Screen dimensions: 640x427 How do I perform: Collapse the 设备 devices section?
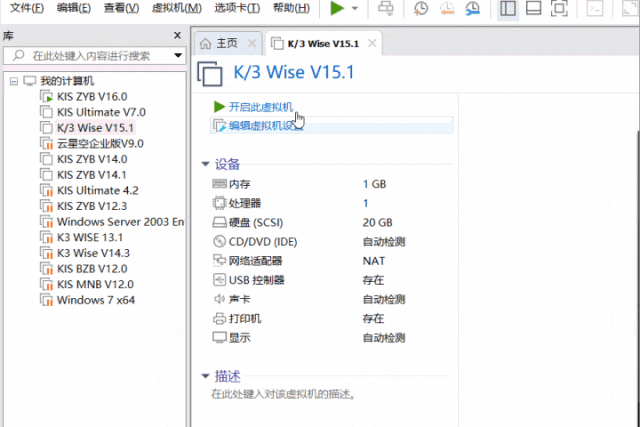205,164
